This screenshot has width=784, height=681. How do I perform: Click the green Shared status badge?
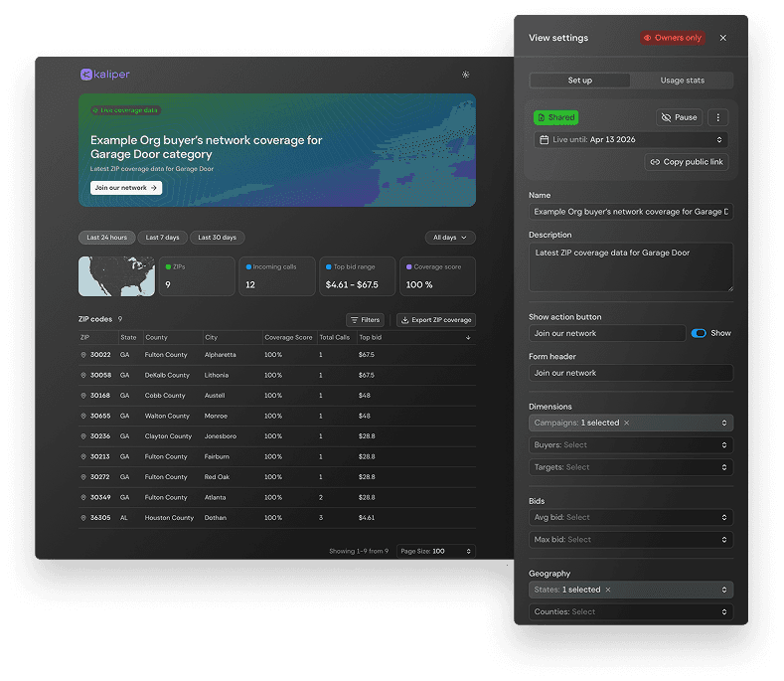[556, 117]
